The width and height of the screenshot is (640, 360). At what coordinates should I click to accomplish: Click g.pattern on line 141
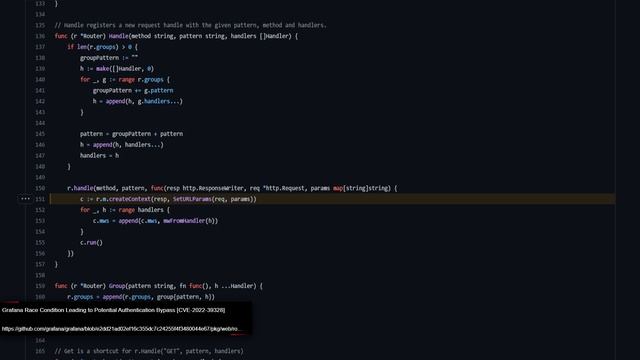[158, 90]
